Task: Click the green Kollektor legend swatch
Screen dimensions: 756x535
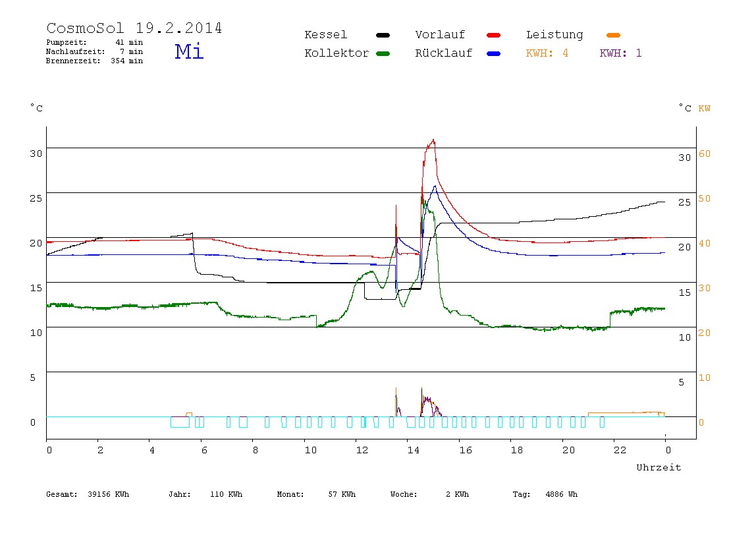Action: tap(383, 53)
